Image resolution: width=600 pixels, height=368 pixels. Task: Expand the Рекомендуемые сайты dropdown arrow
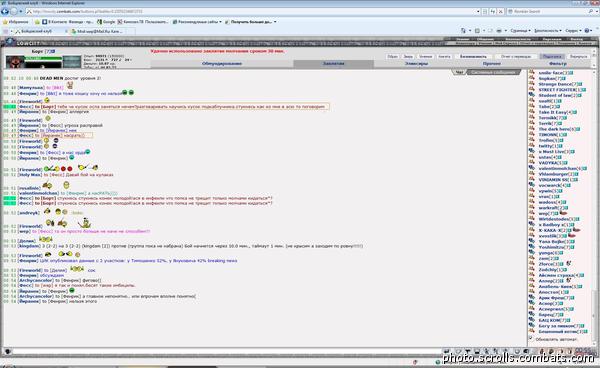click(x=220, y=22)
